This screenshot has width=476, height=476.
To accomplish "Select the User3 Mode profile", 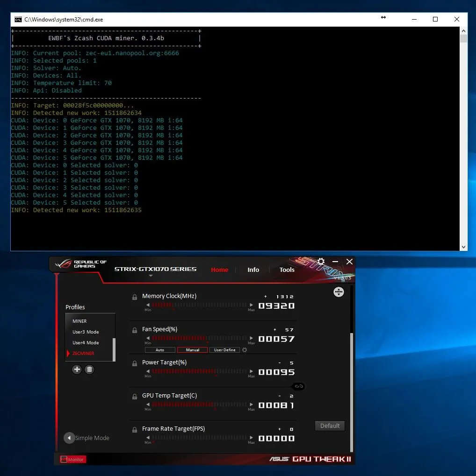I will pyautogui.click(x=86, y=332).
